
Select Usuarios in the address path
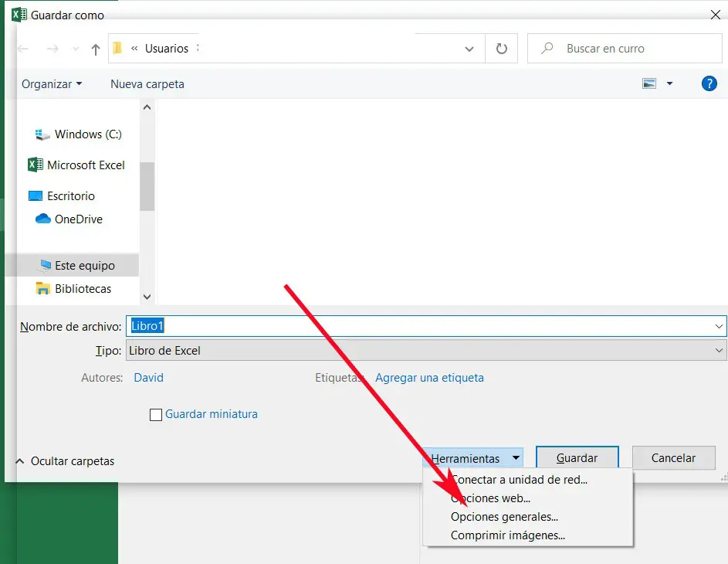(x=167, y=49)
